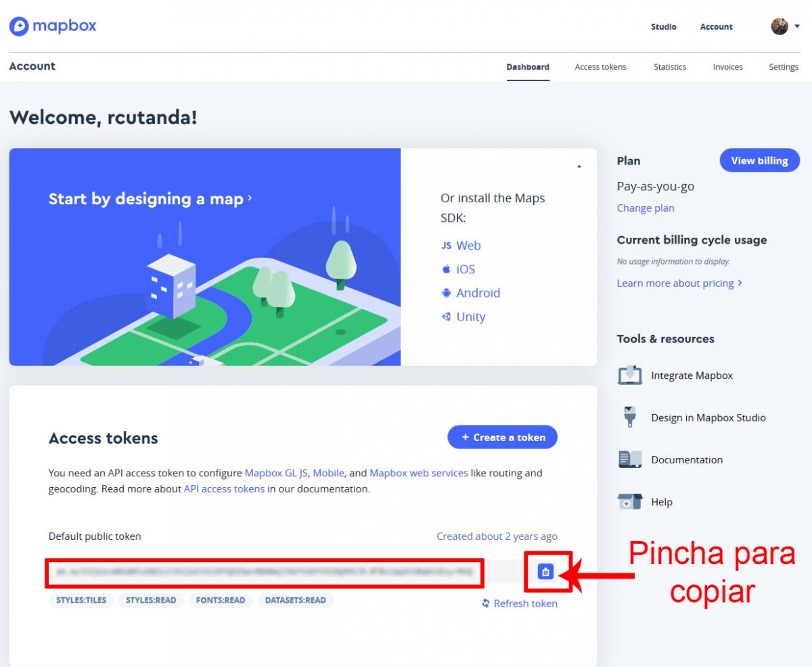812x667 pixels.
Task: Open the API access tokens documentation link
Action: coord(224,489)
